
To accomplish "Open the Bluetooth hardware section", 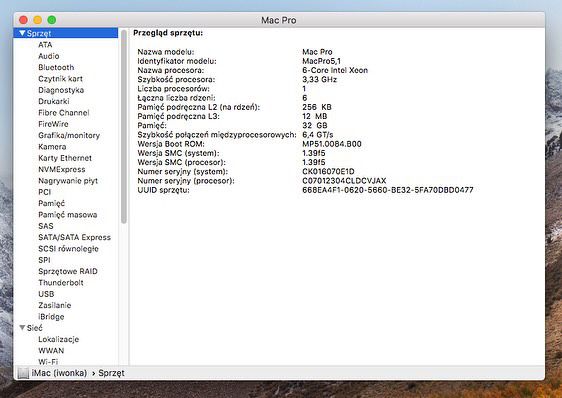I will click(56, 67).
